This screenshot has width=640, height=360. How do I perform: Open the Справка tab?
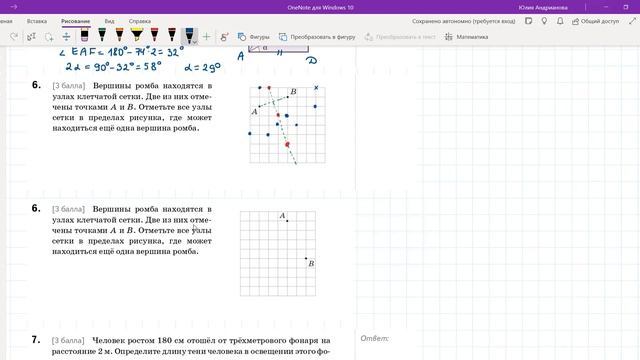140,21
